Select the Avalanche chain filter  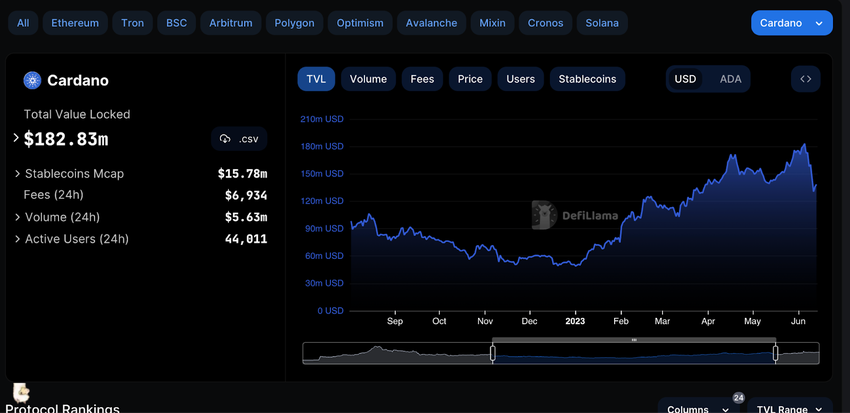(x=432, y=23)
